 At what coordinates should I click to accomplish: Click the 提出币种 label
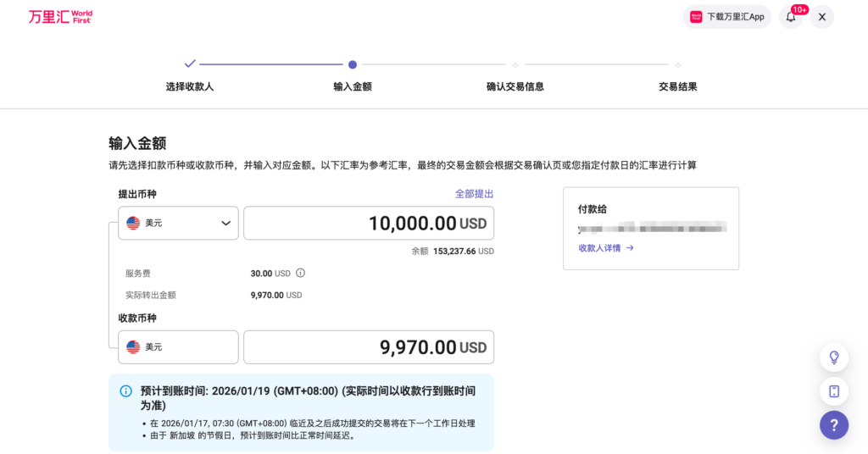(x=137, y=194)
